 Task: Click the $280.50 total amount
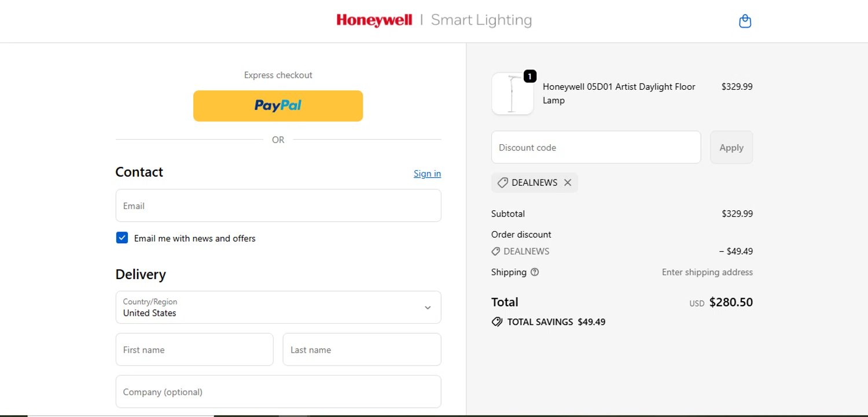[x=731, y=302]
